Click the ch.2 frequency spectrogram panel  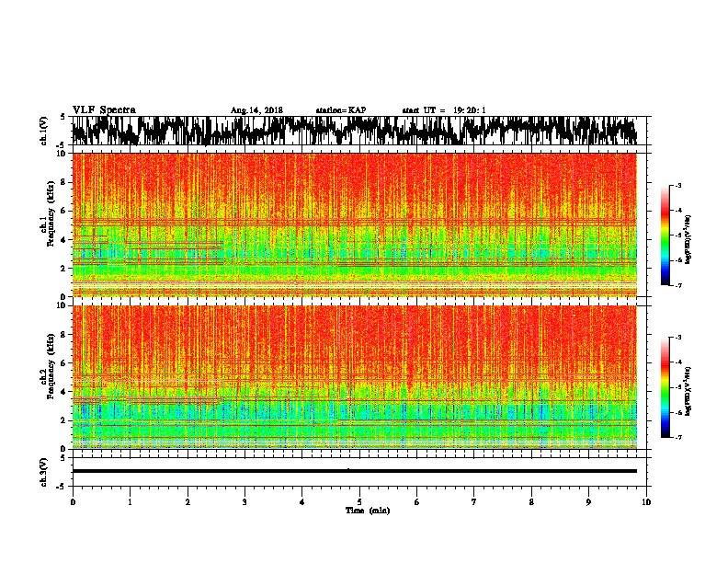pyautogui.click(x=354, y=377)
